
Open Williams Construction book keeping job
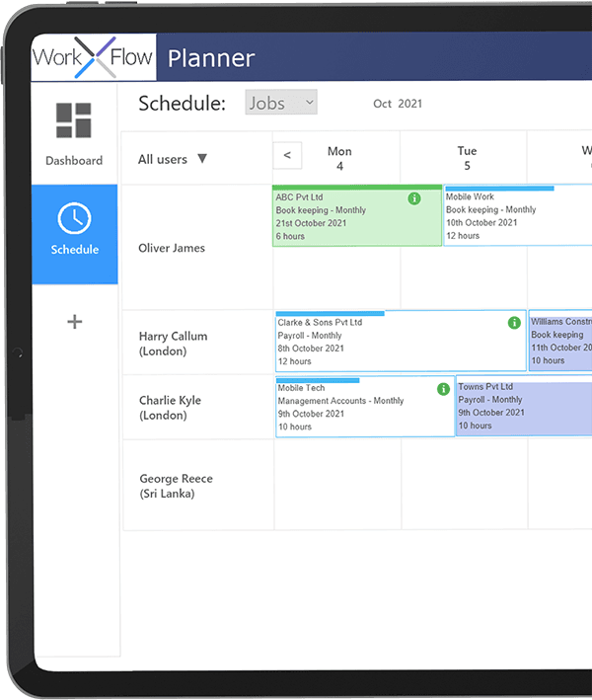point(560,342)
